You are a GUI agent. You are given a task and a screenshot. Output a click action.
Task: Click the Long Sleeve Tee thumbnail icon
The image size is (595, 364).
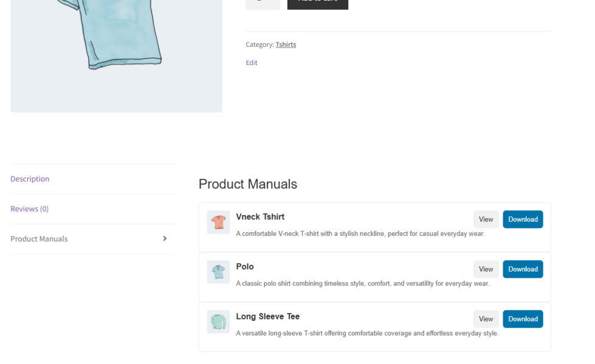[x=218, y=322]
